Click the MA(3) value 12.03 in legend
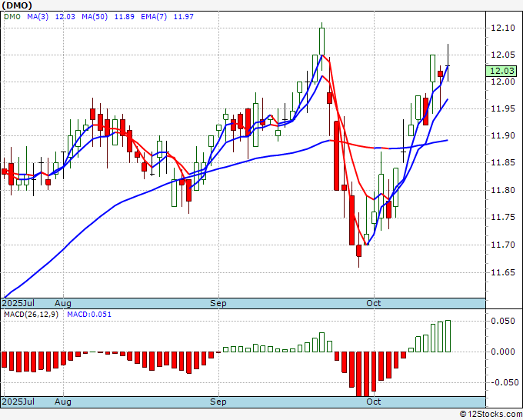523x420 pixels. pos(65,17)
